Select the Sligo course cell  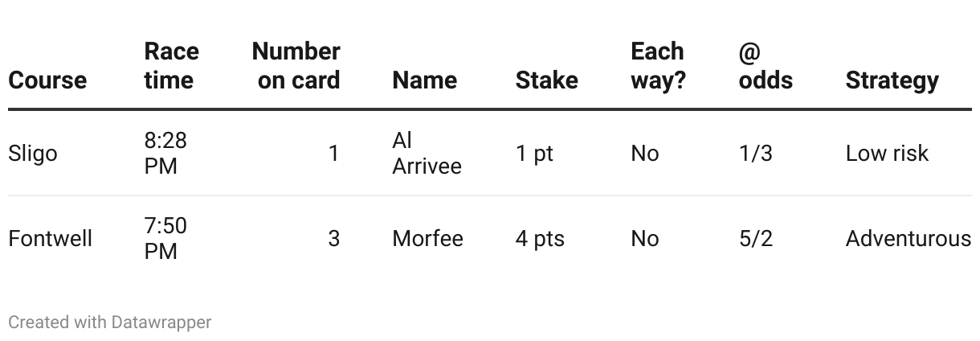pos(33,154)
